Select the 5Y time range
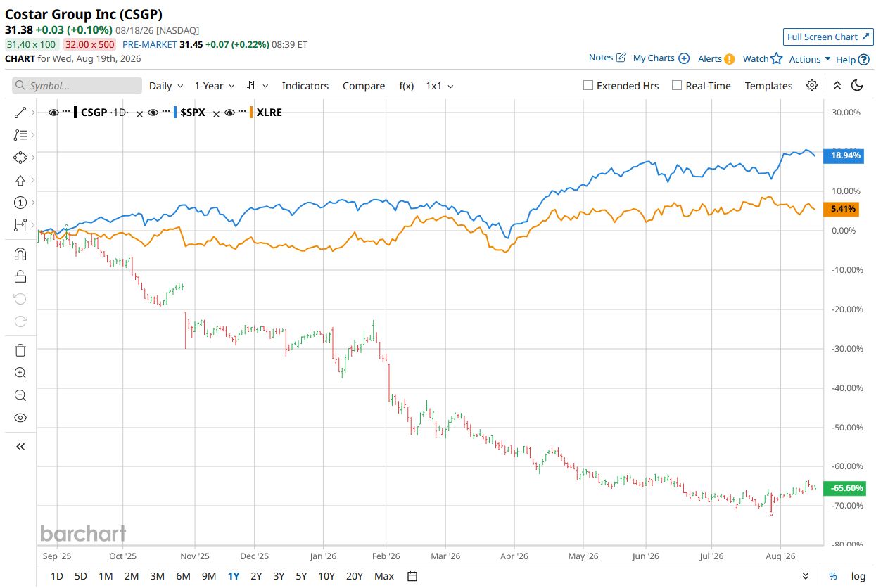 tap(301, 576)
